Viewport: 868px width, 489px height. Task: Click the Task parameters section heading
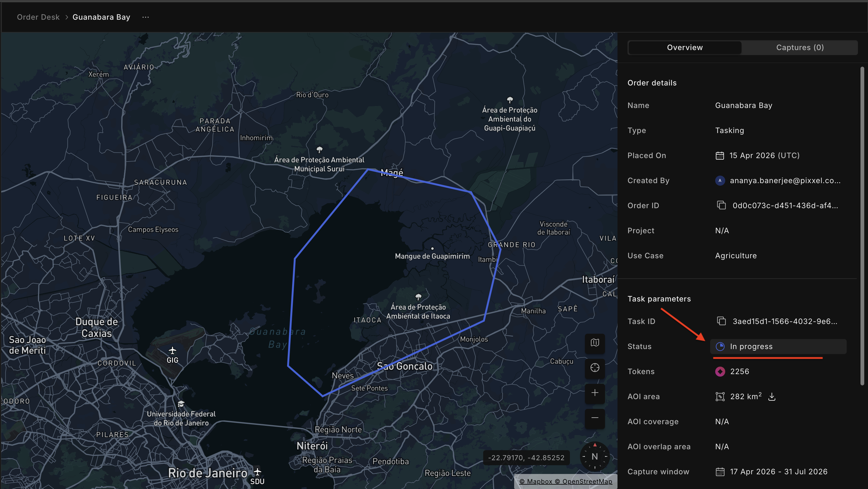(x=659, y=299)
